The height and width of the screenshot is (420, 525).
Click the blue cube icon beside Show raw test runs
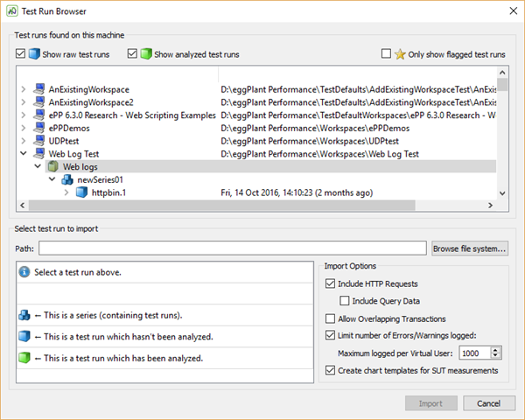[34, 54]
